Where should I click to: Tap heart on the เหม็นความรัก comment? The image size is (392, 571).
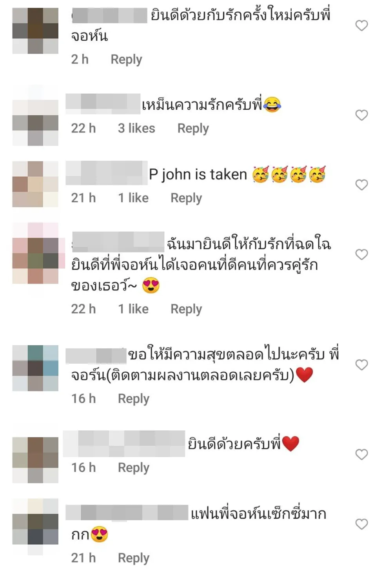click(361, 115)
